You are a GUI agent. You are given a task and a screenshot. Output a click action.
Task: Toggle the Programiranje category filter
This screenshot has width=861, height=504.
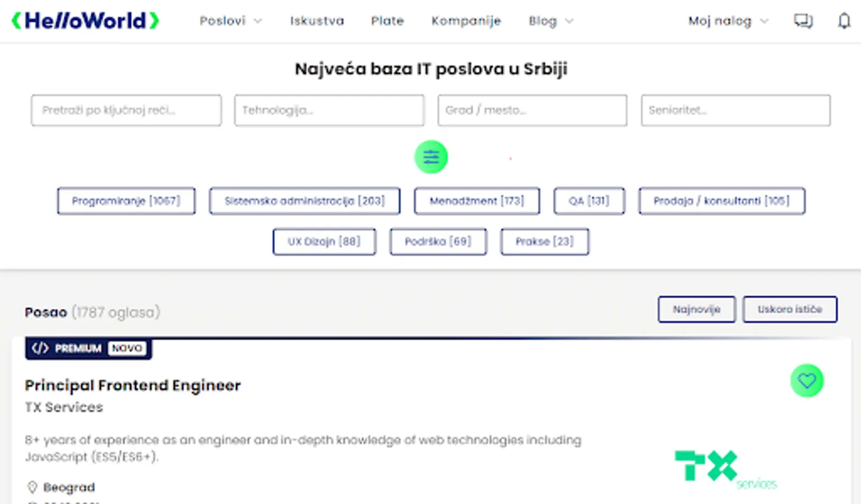coord(126,201)
